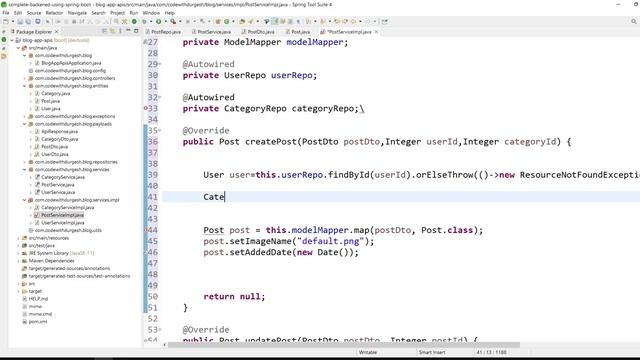Viewport: 640px width, 360px height.
Task: Click Collapse All in Package Explorer
Action: tap(104, 31)
